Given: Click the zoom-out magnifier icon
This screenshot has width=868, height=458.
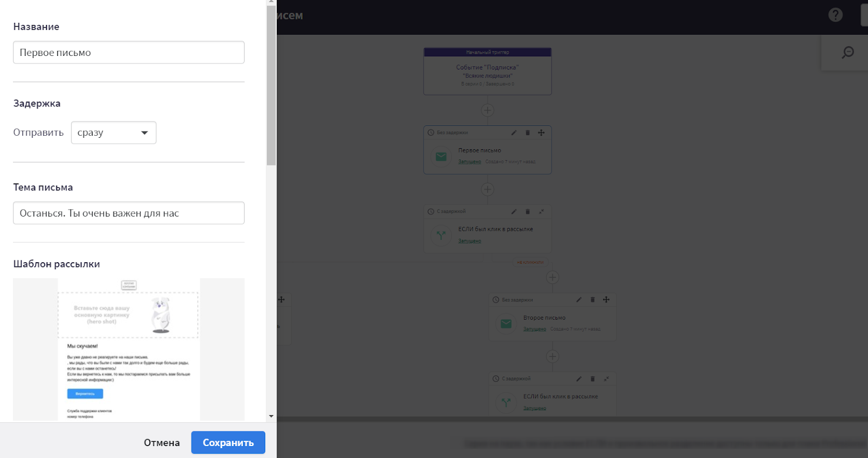Looking at the screenshot, I should pos(848,52).
